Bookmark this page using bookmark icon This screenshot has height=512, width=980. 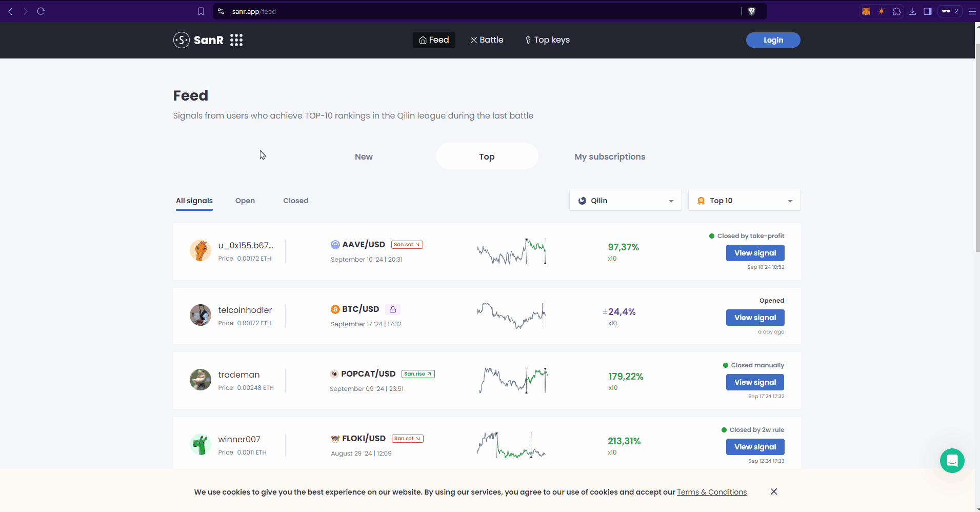(201, 11)
